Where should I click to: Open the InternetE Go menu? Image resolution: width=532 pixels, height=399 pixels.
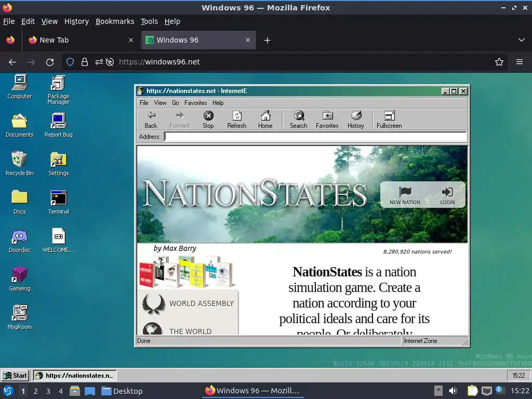[176, 103]
